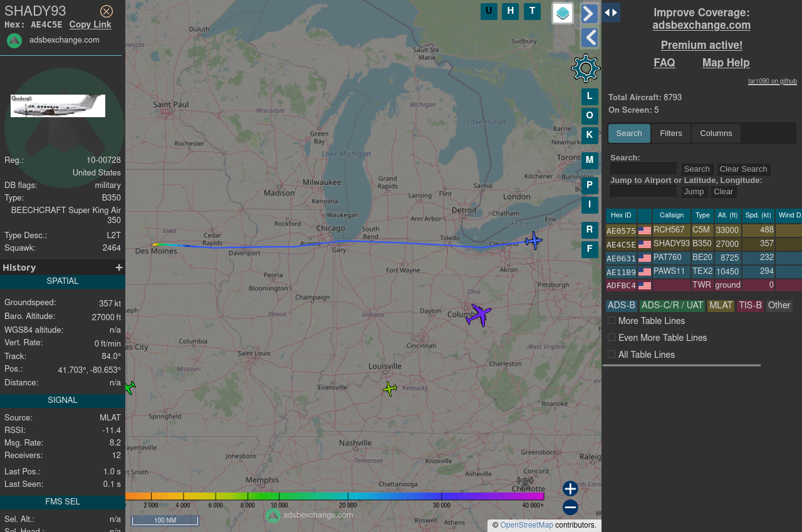Sort table by Callsign column
The height and width of the screenshot is (532, 802).
coord(672,216)
